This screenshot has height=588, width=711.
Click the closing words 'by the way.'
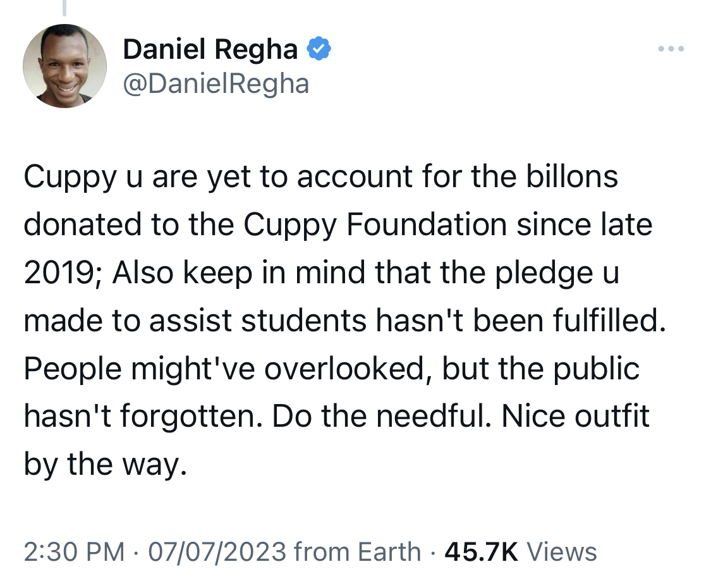(x=105, y=465)
